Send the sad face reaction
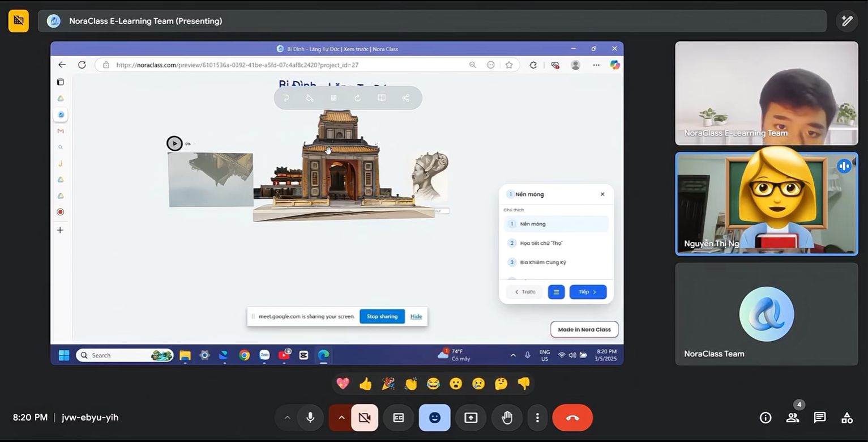This screenshot has height=442, width=868. [478, 384]
